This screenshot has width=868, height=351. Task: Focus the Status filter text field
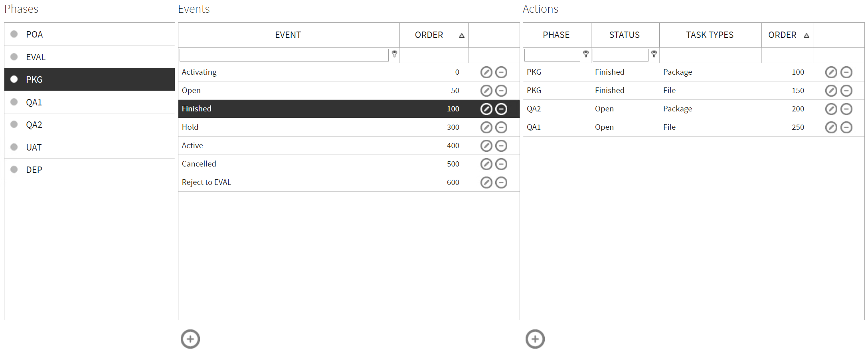(621, 55)
